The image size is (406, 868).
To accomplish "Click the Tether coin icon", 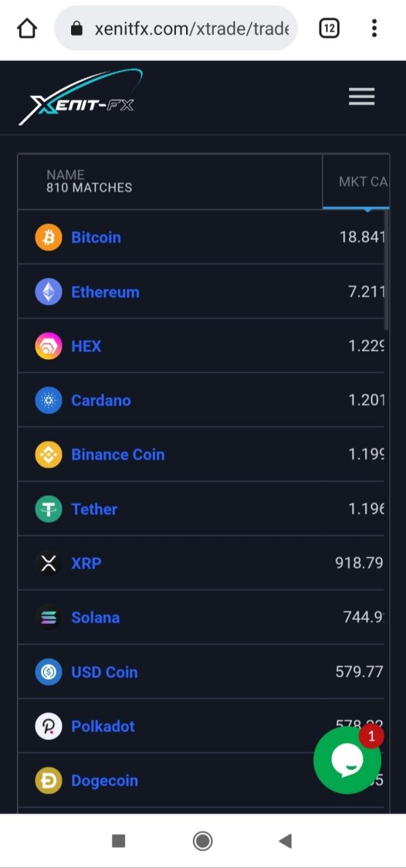I will pyautogui.click(x=49, y=509).
